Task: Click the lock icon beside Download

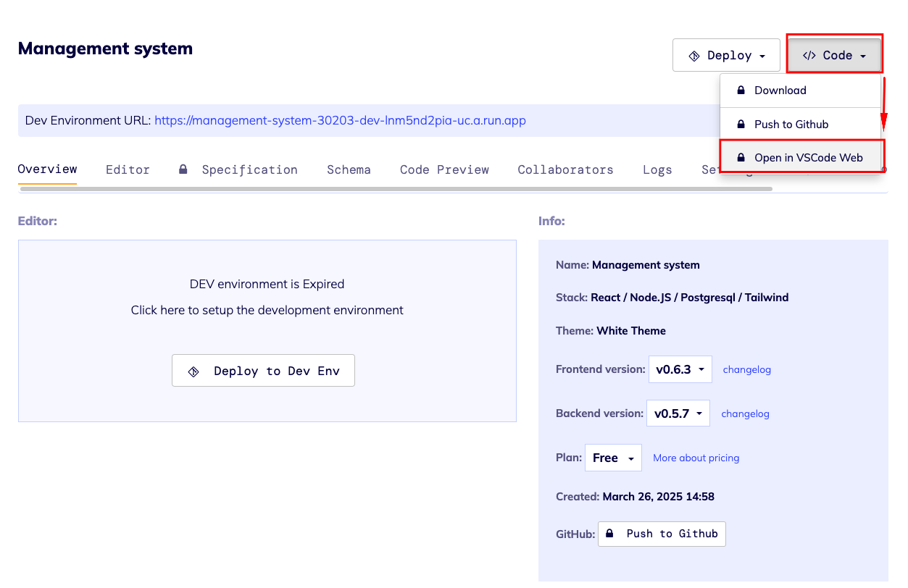Action: [x=741, y=91]
